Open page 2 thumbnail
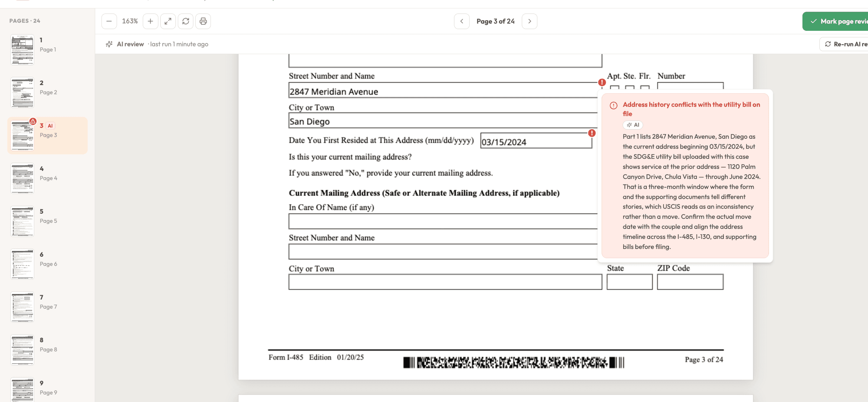 [22, 92]
